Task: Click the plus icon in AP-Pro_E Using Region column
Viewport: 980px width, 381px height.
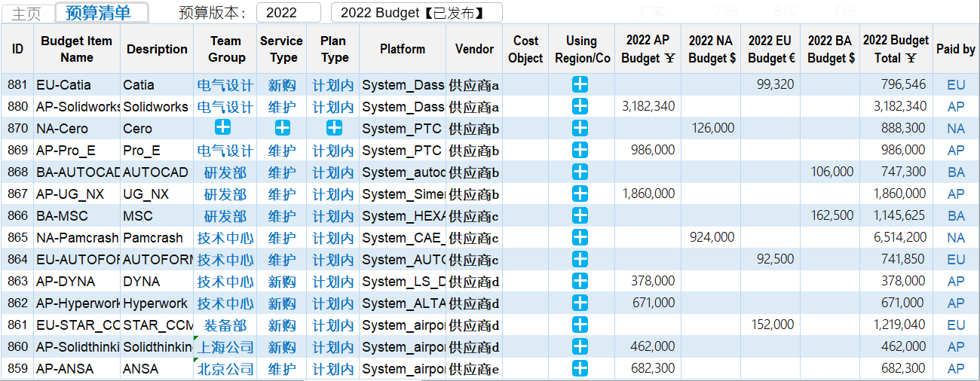Action: click(580, 151)
